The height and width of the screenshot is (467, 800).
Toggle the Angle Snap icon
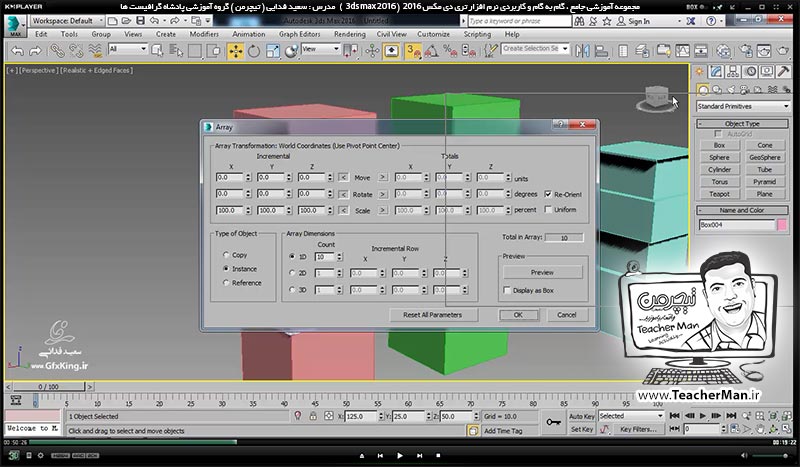432,51
